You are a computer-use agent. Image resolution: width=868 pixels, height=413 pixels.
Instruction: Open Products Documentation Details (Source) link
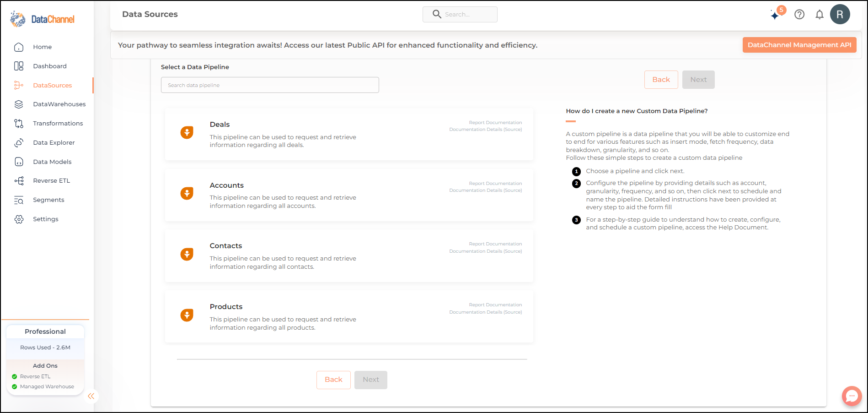coord(486,312)
